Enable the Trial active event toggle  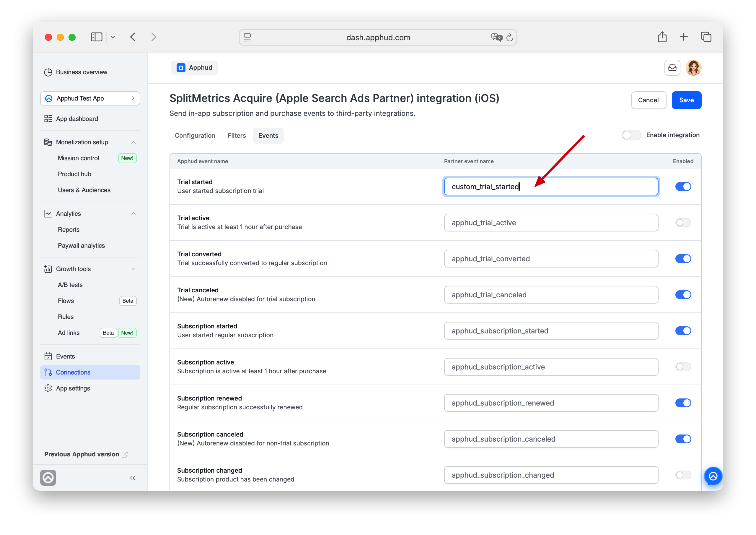coord(683,223)
